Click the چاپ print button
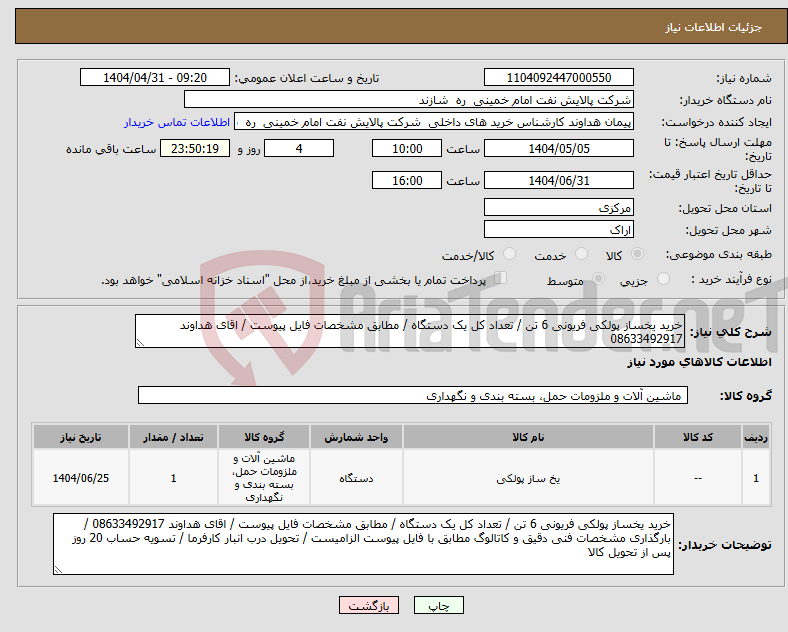Screen dimensions: 788x632 point(439,606)
